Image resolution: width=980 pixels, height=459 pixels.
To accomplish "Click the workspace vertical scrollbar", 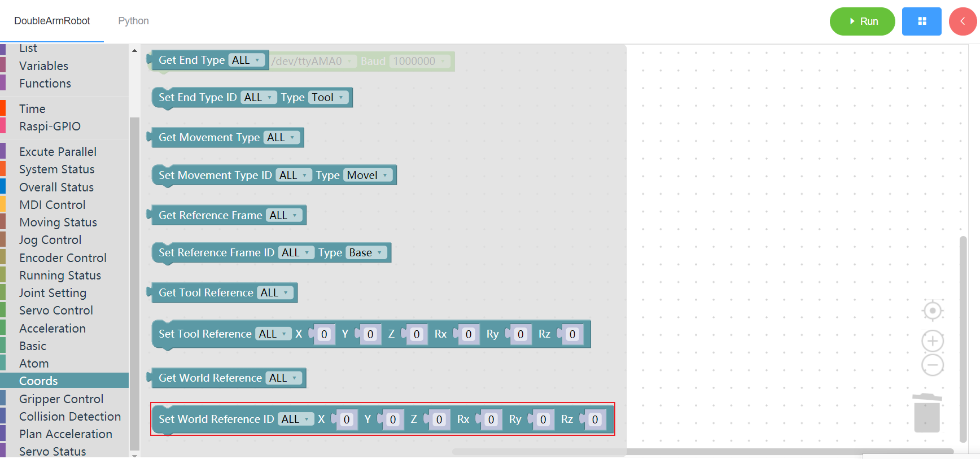I will point(963,339).
